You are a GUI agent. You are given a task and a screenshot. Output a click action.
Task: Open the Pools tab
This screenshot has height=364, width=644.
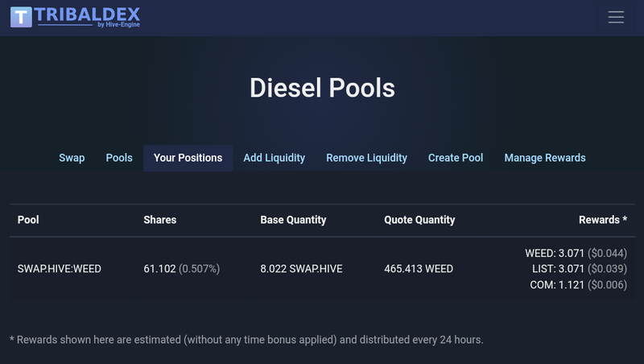[119, 158]
